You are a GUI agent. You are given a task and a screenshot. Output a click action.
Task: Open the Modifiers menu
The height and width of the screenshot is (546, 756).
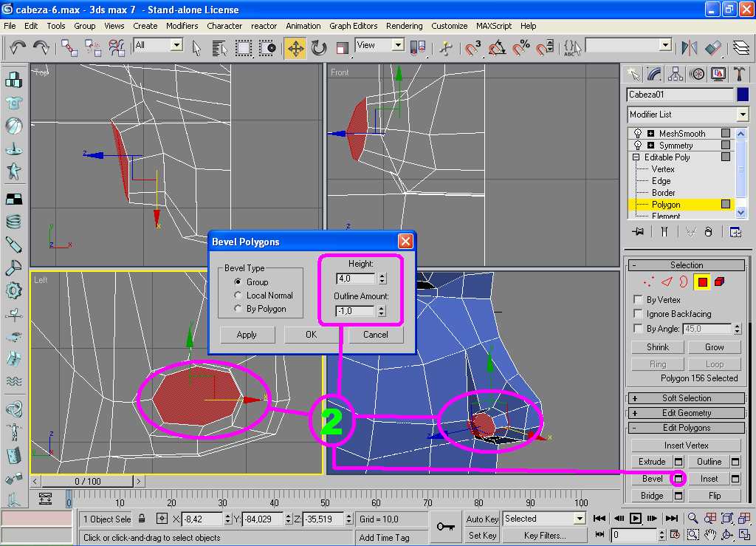click(182, 25)
